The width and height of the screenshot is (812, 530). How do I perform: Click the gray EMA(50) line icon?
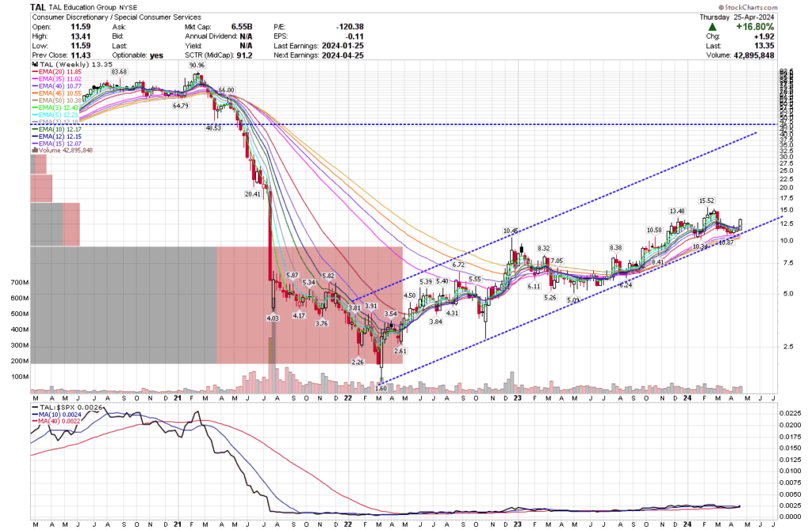point(35,100)
